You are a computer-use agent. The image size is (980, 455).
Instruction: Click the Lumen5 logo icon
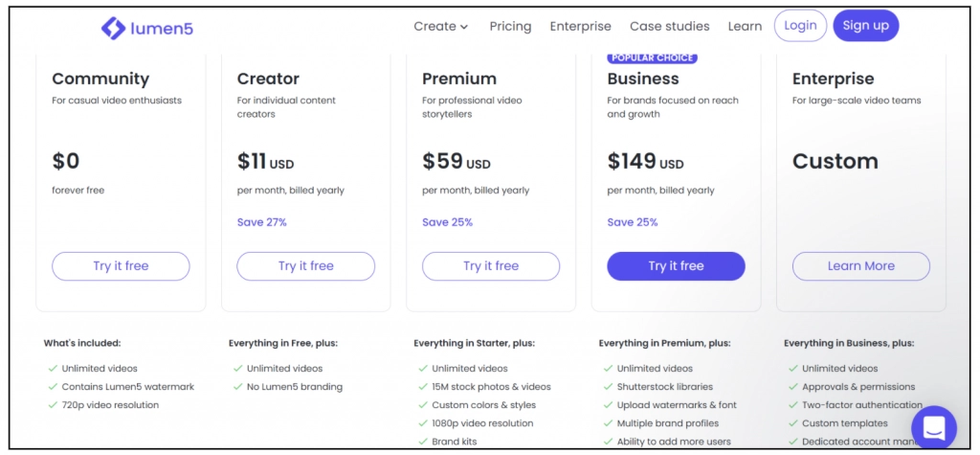113,28
